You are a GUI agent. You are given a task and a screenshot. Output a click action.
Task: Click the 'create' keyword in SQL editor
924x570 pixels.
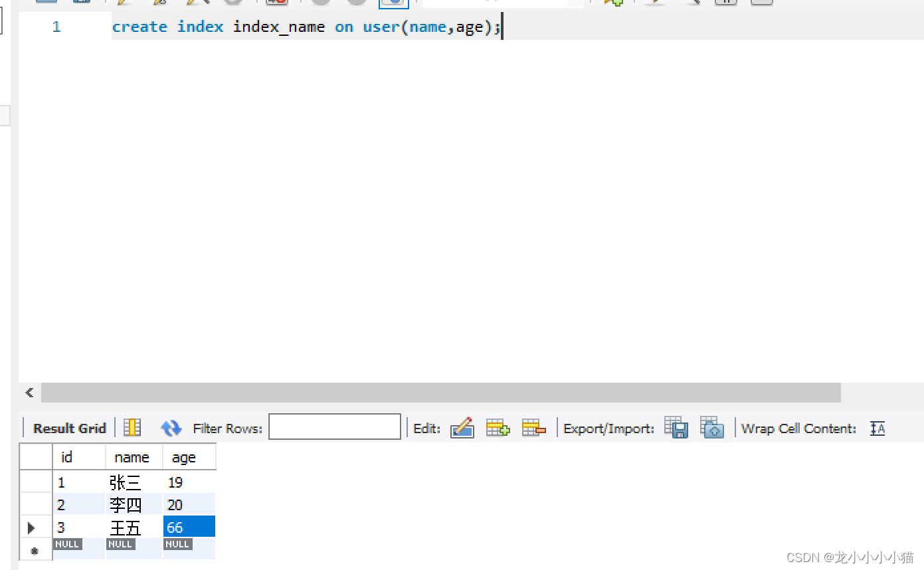139,27
